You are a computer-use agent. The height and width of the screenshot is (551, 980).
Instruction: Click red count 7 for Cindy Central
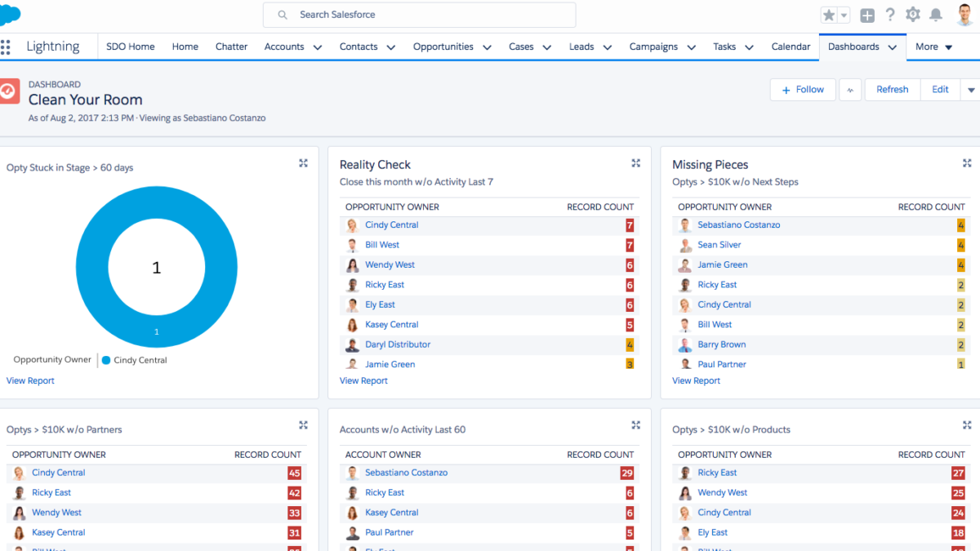click(630, 225)
